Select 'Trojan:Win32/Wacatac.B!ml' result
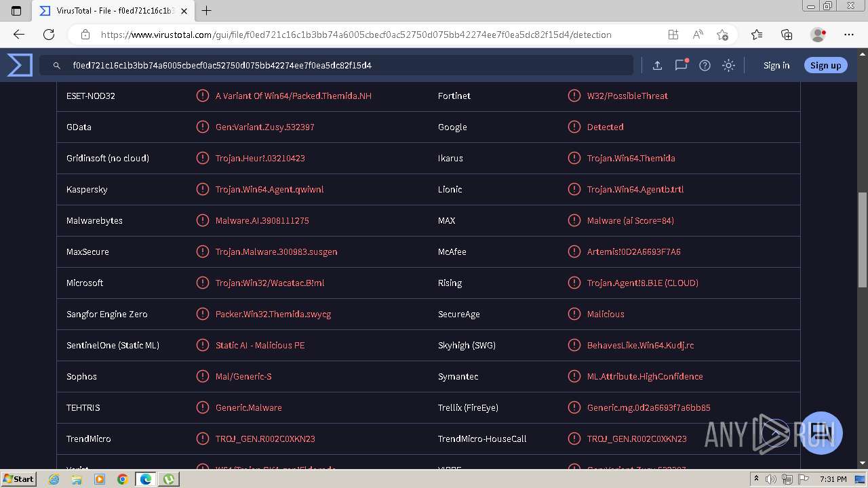 coord(270,283)
